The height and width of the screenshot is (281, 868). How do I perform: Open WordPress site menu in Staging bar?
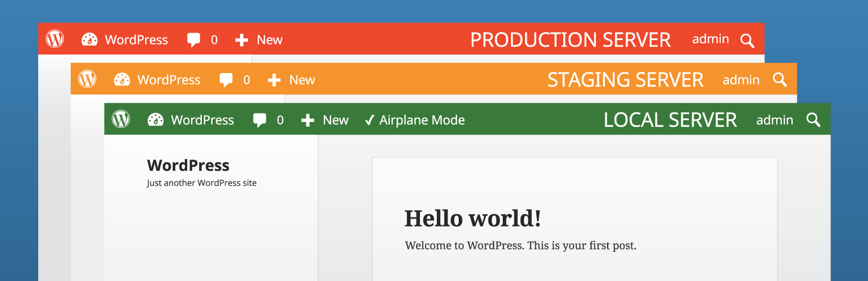(169, 80)
